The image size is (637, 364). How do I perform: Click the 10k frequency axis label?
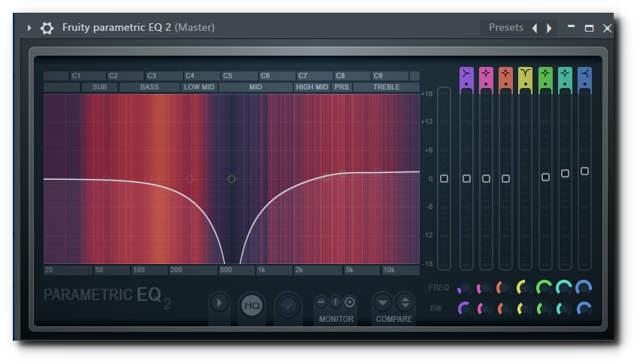[389, 270]
